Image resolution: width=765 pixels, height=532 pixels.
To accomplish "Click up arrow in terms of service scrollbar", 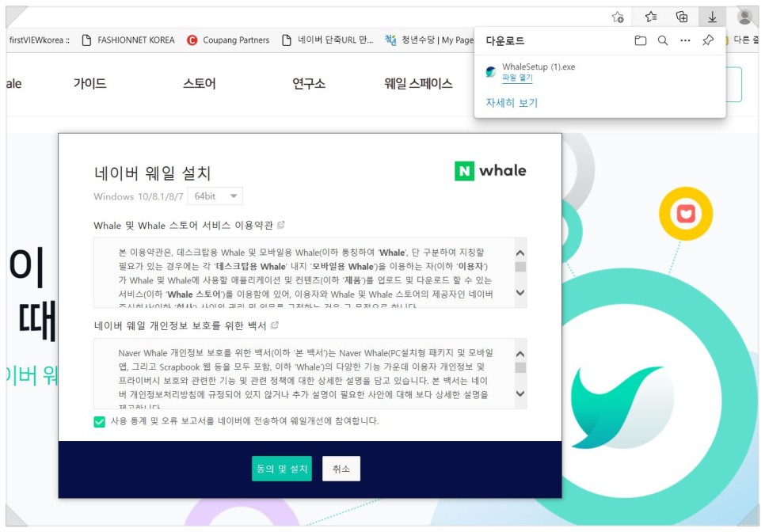I will [x=520, y=253].
